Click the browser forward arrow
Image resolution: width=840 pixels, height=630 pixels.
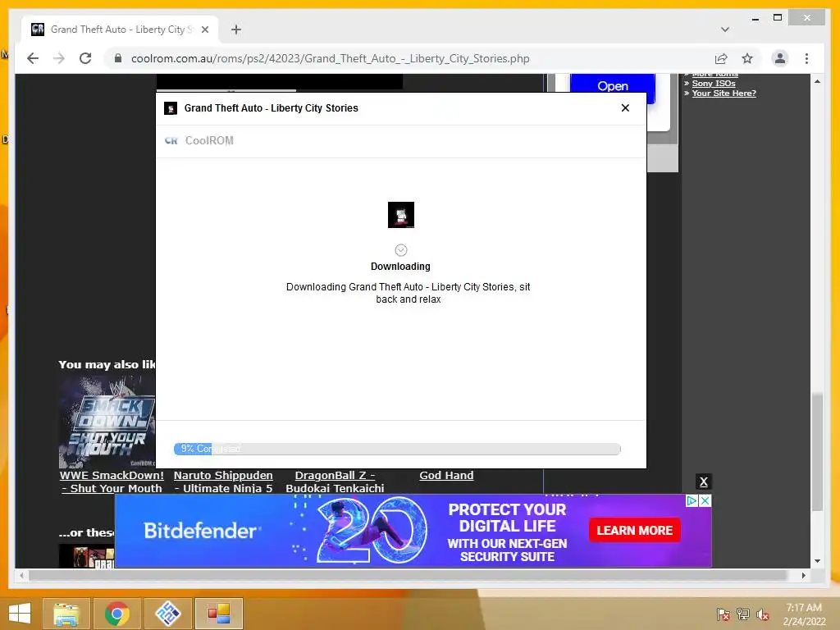pos(59,58)
